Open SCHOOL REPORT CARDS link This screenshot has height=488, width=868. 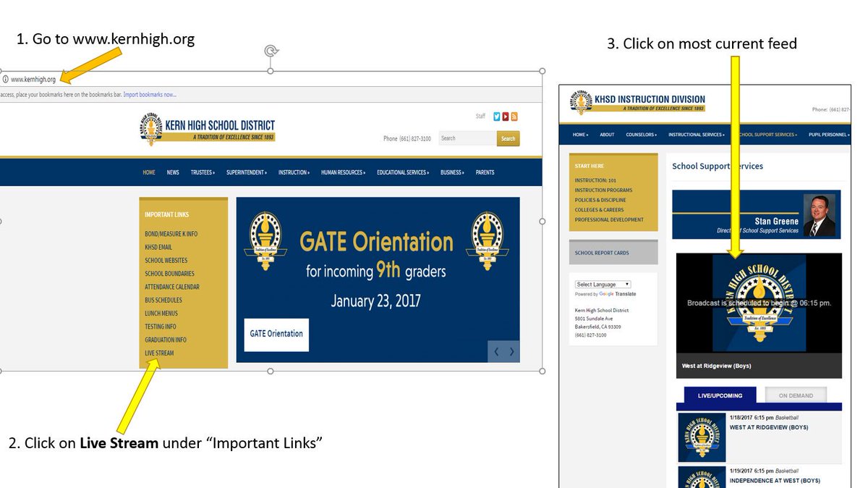click(602, 253)
